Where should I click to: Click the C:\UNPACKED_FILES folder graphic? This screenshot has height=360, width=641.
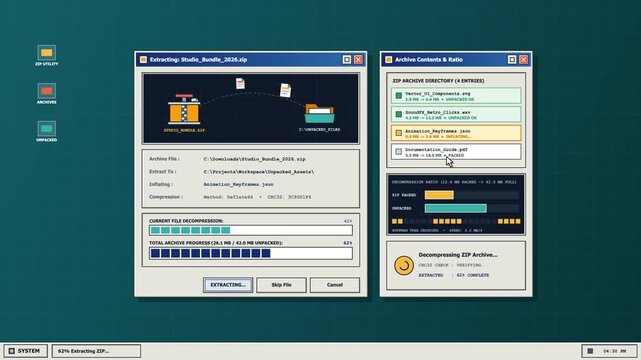pyautogui.click(x=319, y=114)
